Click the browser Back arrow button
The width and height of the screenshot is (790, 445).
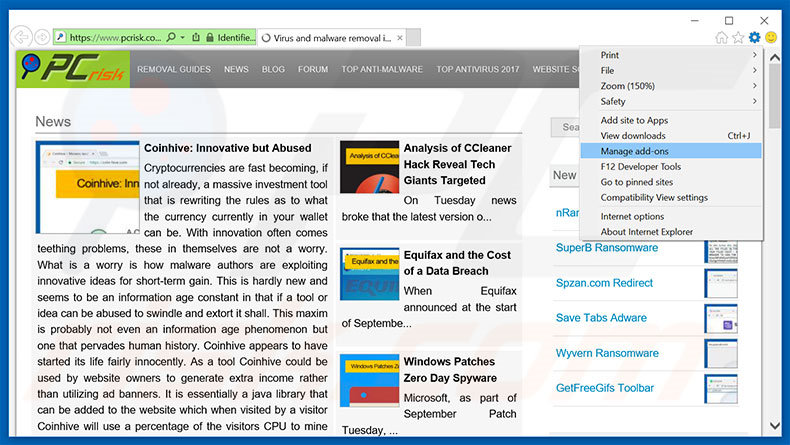point(21,37)
